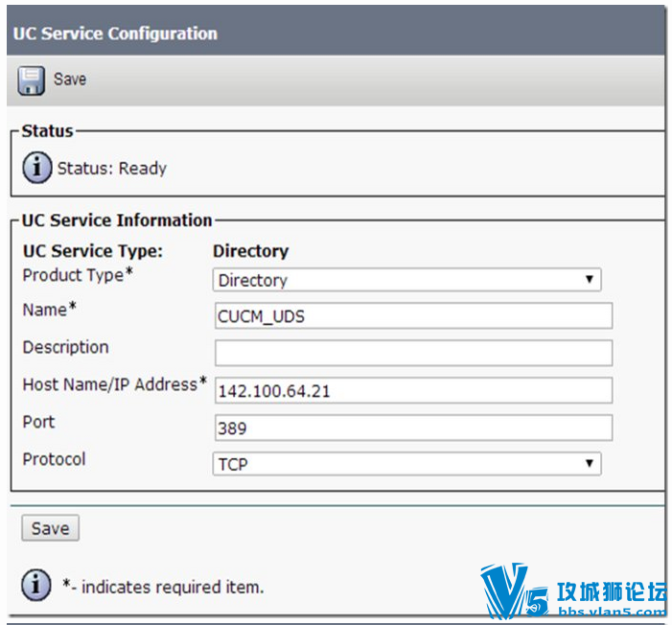
Task: Expand the Protocol dropdown showing TCP
Action: click(406, 464)
